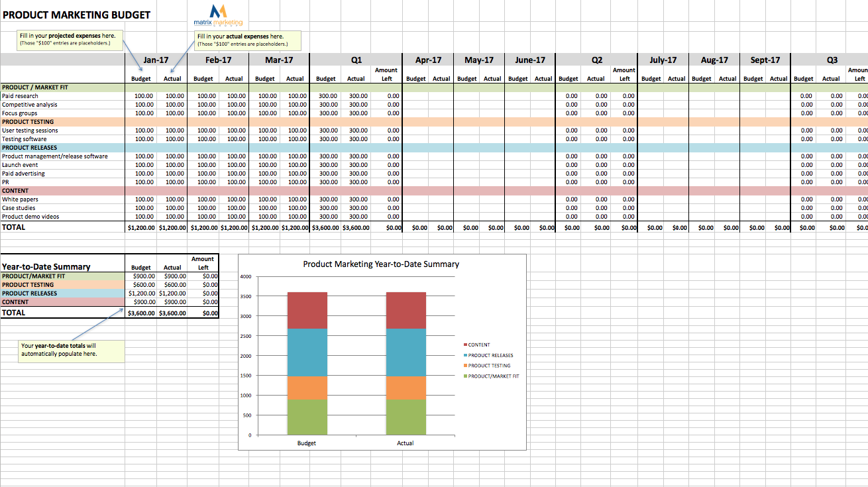Click blue PRODUCT RELEASES legend swatch in chart
This screenshot has height=487, width=868.
pos(466,356)
